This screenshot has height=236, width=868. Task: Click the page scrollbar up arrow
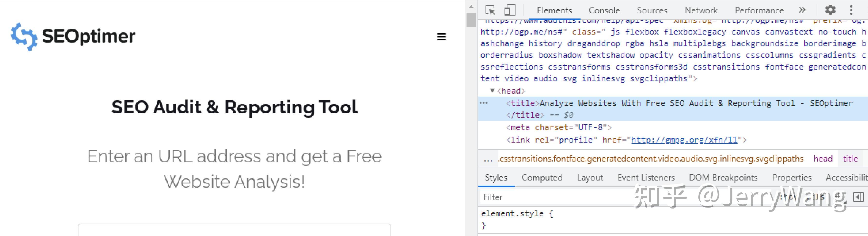pyautogui.click(x=471, y=7)
